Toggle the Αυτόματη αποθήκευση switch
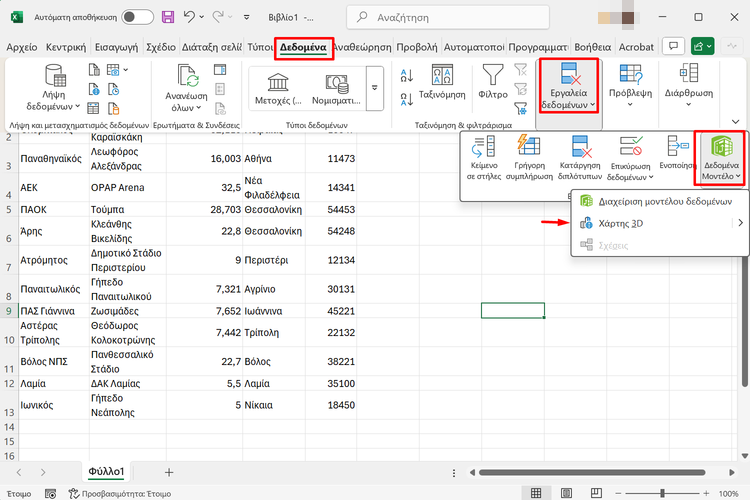The width and height of the screenshot is (750, 500). click(x=137, y=17)
